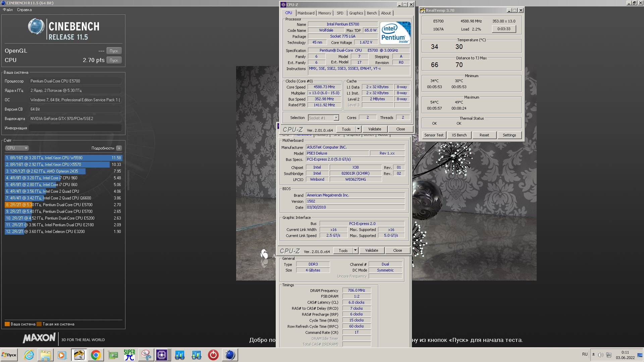Click Tools button in CPU tab window

coord(346,129)
